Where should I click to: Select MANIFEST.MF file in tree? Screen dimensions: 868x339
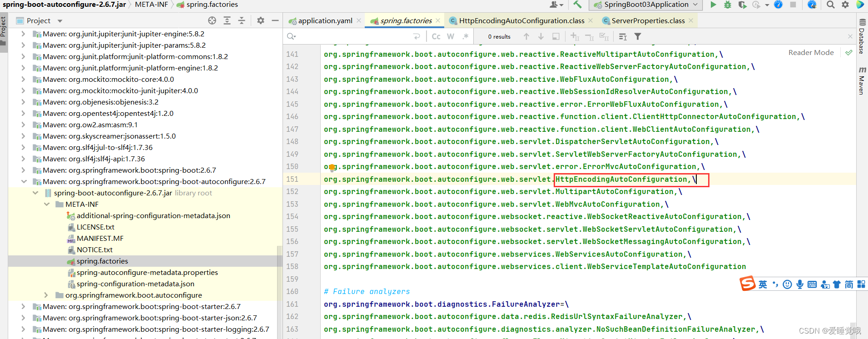100,238
